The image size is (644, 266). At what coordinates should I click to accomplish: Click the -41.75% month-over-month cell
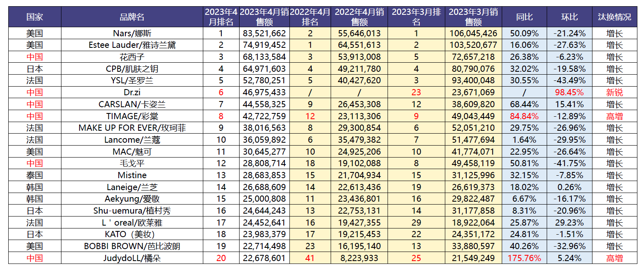569,164
